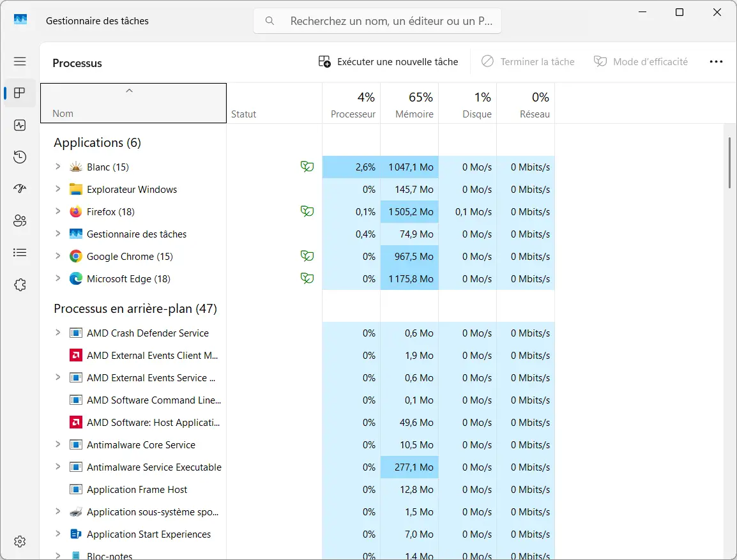Click the 1 505,2 Mo memory cell for Firefox

point(409,212)
